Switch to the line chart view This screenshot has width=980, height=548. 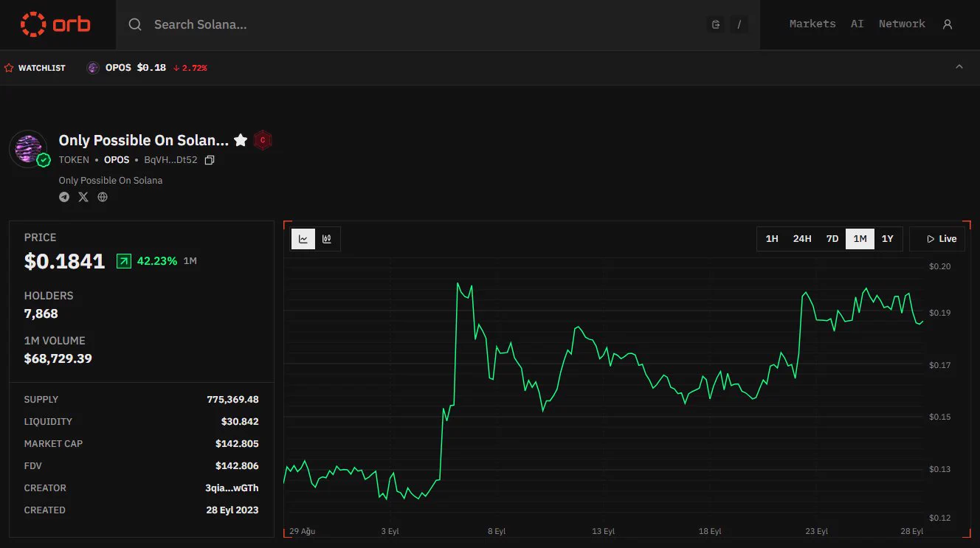(x=303, y=239)
